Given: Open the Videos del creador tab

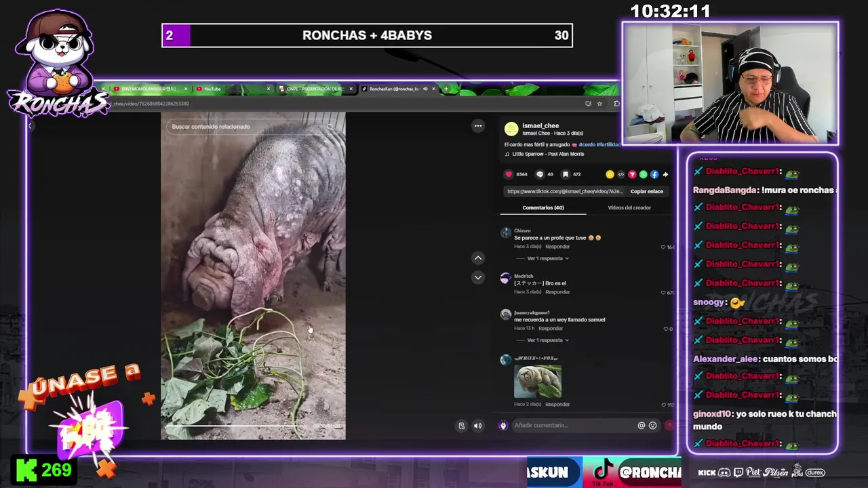Looking at the screenshot, I should [629, 207].
